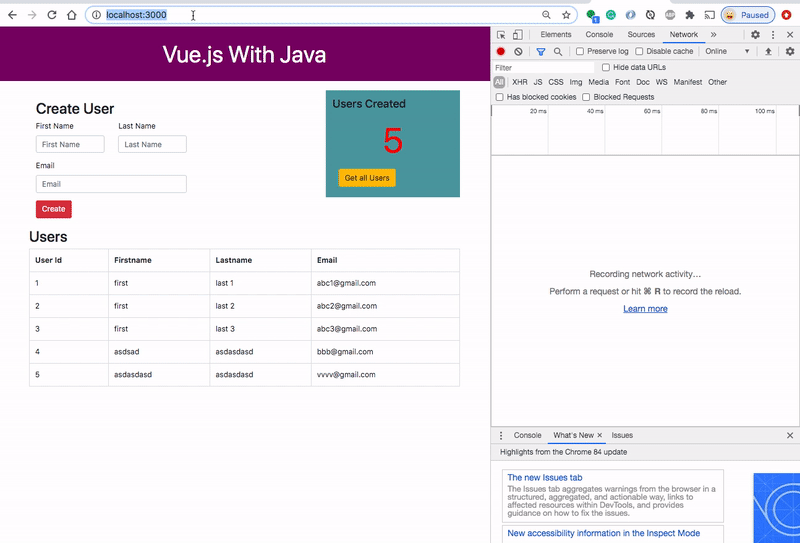Filter requests by WS

[662, 82]
